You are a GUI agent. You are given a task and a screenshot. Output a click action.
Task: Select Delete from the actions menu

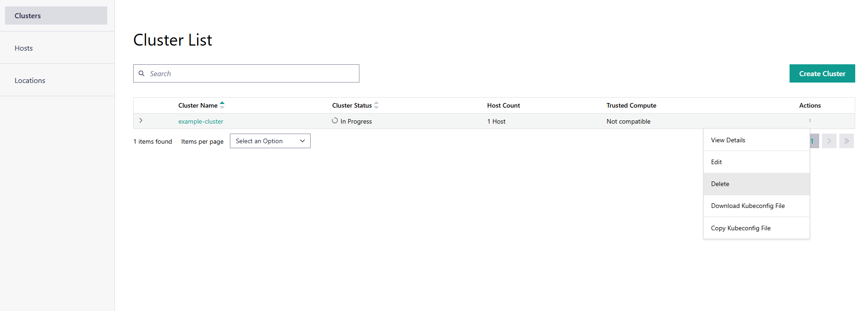(720, 184)
